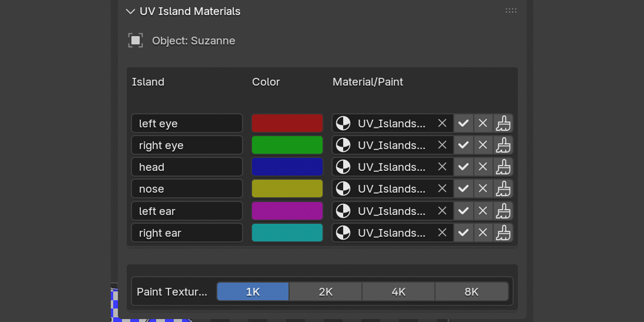Screen dimensions: 644x322
Task: Click the panel drag grip dots
Action: pos(511,11)
